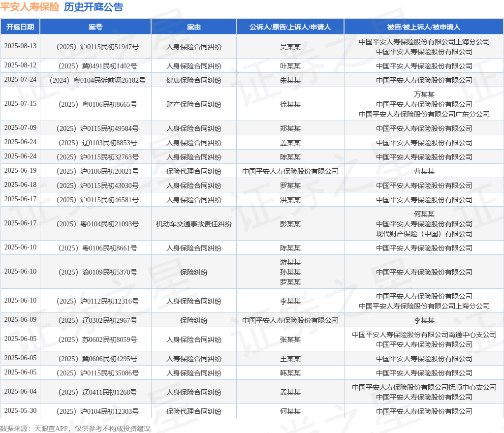The height and width of the screenshot is (433, 504).
Task: Click the 被告/被上诉人/被申请人 column header
Action: [x=424, y=27]
